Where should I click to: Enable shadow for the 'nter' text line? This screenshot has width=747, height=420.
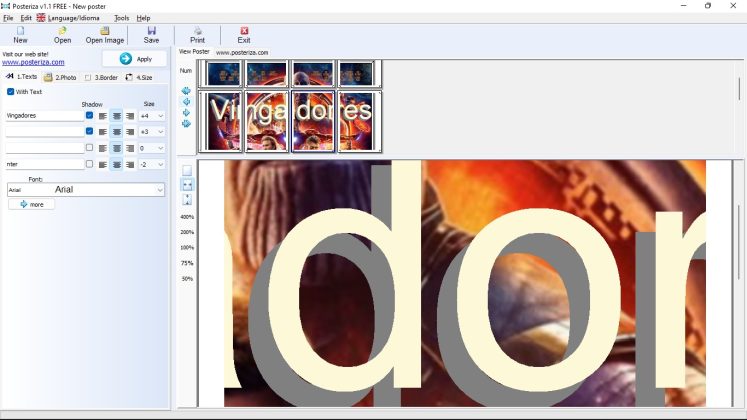89,164
